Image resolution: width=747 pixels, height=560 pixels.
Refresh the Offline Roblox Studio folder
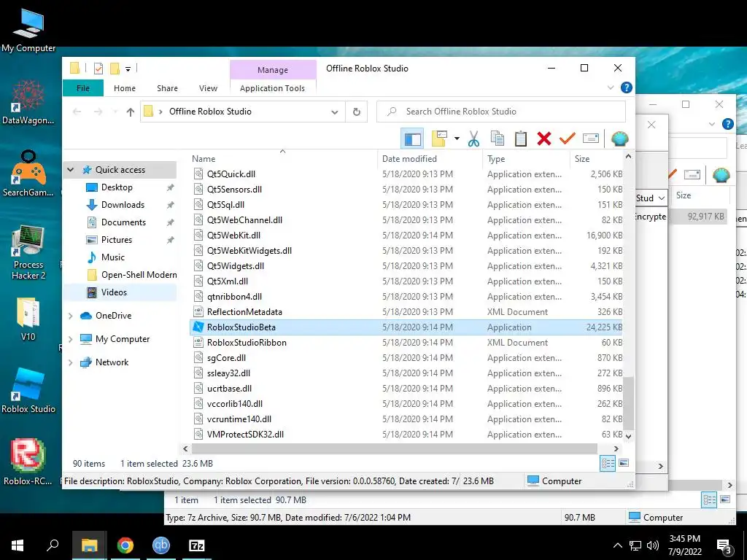tap(356, 112)
